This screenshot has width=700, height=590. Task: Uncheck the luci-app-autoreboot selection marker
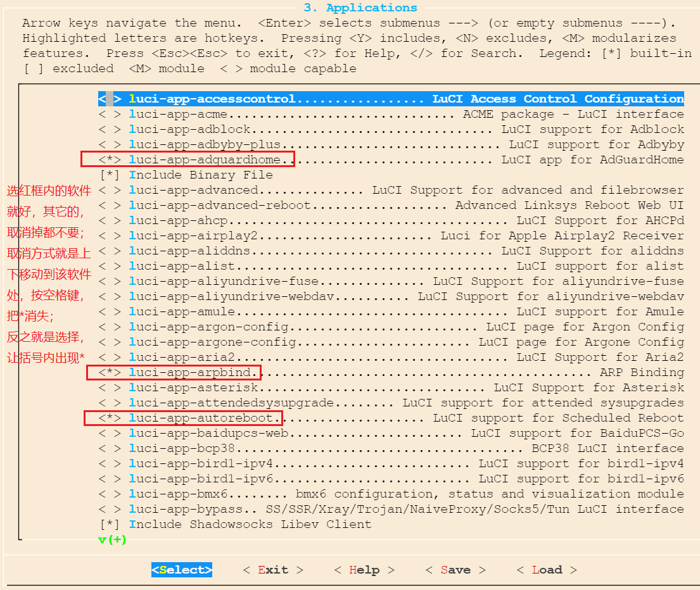coord(110,418)
